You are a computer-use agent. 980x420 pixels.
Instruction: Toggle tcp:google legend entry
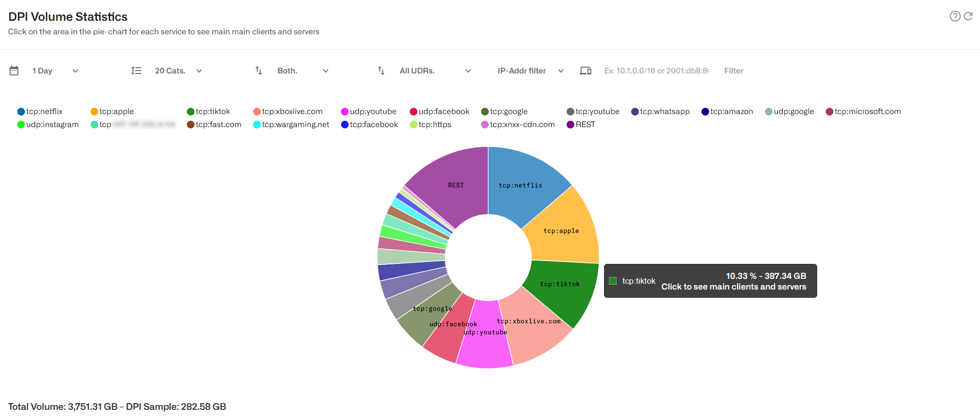[x=504, y=111]
